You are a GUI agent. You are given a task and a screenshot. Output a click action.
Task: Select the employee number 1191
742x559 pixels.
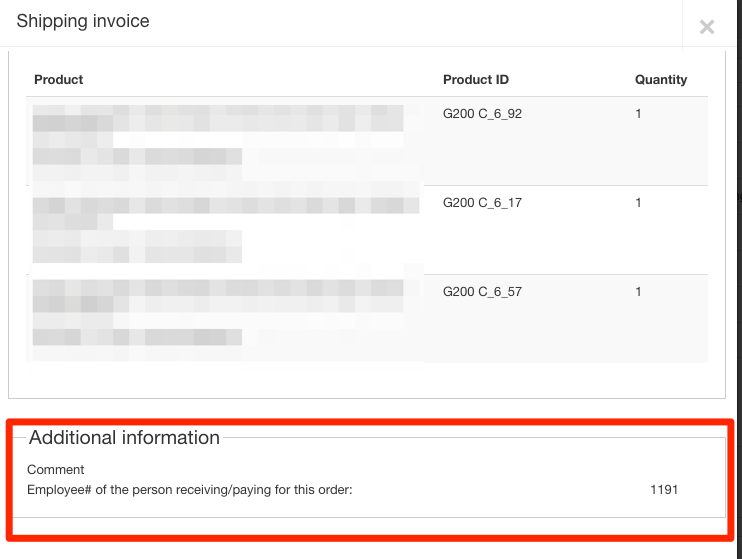click(x=663, y=489)
